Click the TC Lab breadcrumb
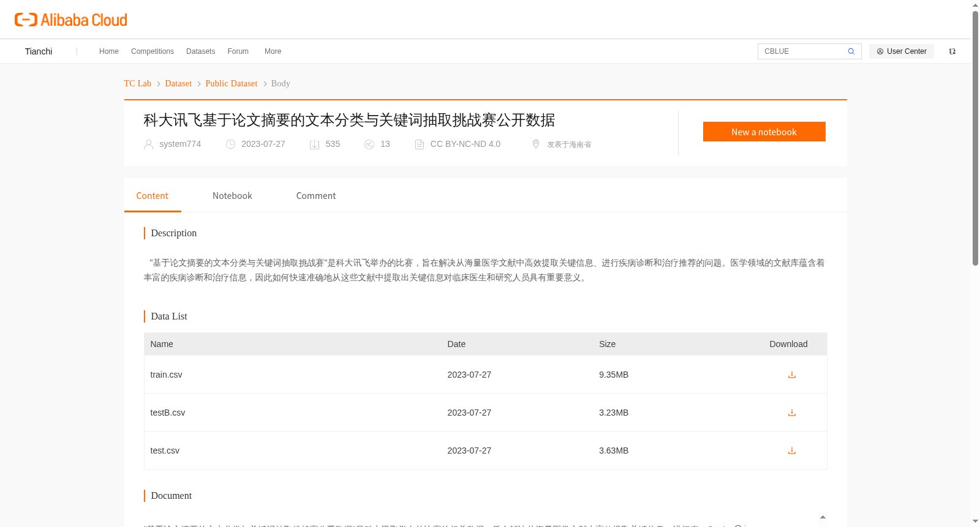 [x=137, y=83]
